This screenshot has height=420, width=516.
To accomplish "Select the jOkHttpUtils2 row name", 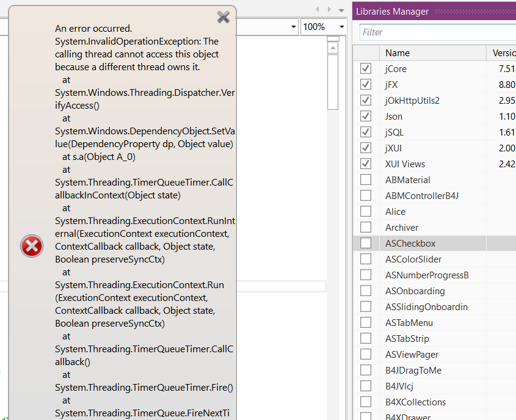I will pyautogui.click(x=412, y=101).
